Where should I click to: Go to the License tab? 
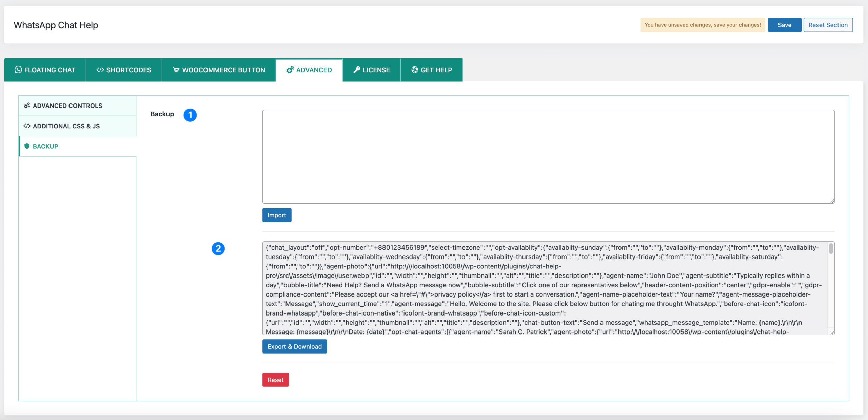pyautogui.click(x=372, y=70)
